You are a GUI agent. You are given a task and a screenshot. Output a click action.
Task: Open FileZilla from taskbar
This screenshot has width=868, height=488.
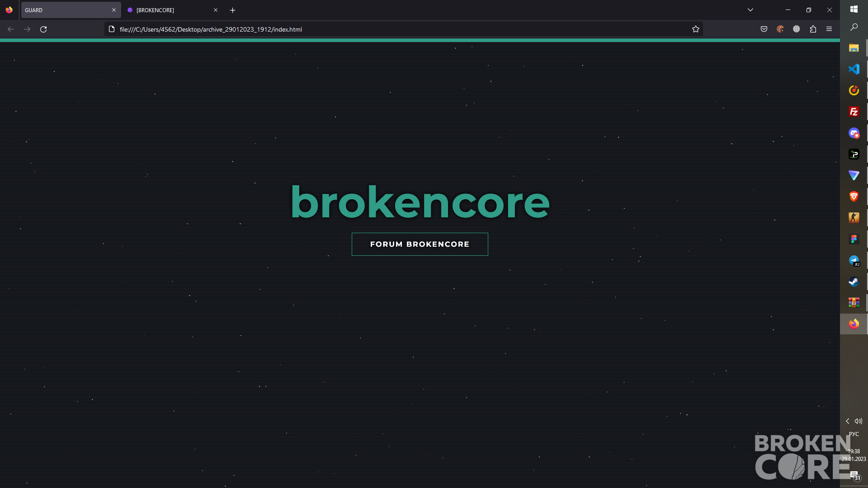pos(854,112)
